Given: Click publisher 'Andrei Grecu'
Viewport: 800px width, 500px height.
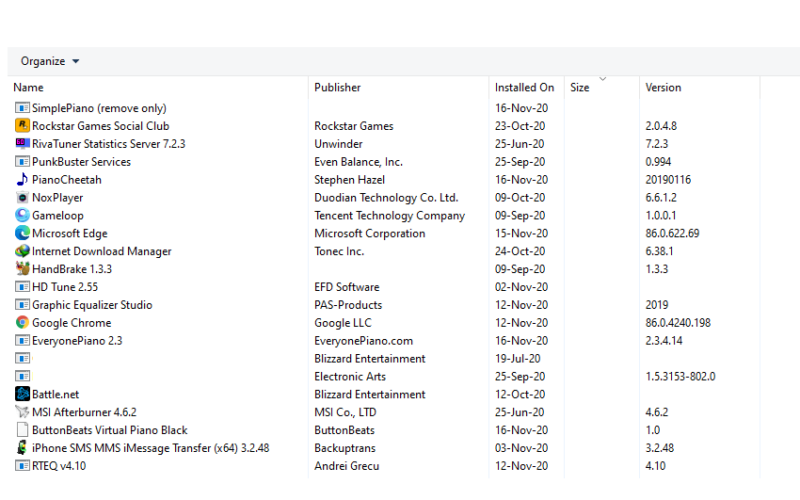Looking at the screenshot, I should coord(347,465).
